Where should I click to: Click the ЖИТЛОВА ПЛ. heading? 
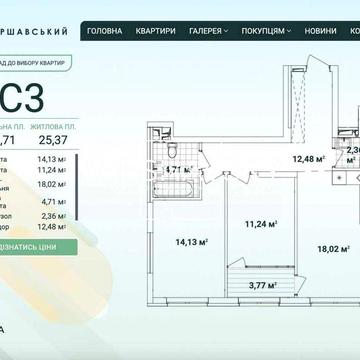[53, 127]
